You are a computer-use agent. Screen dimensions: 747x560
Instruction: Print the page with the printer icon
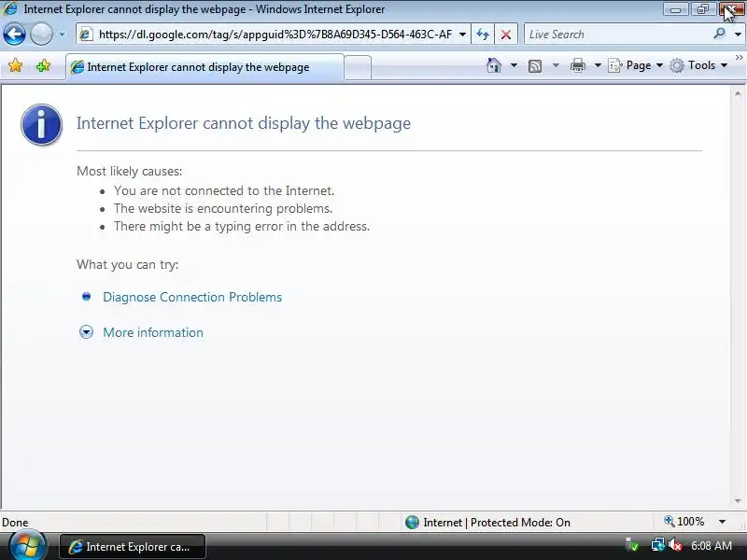(x=578, y=65)
